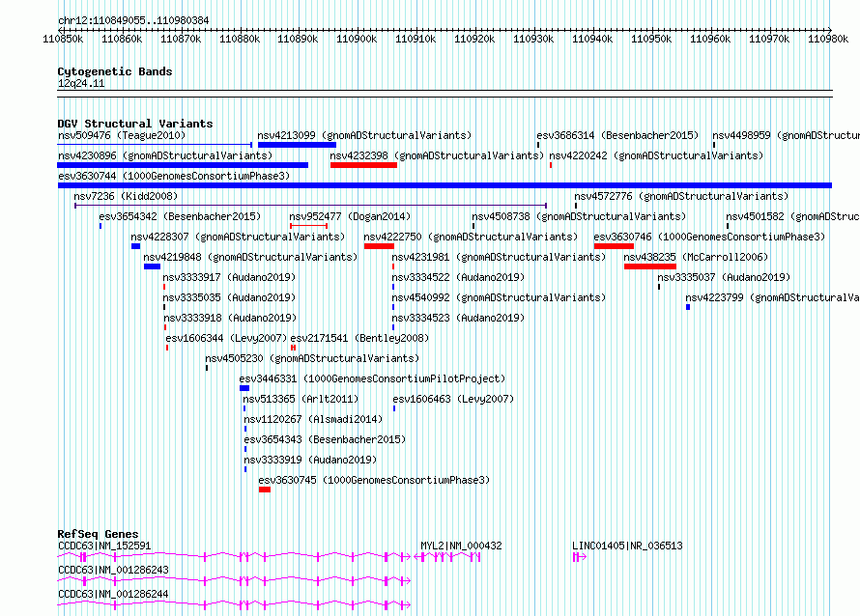Click the CCDC63|NM_001286244 transcript label
Viewport: 860px width, 616px height.
pos(113,594)
